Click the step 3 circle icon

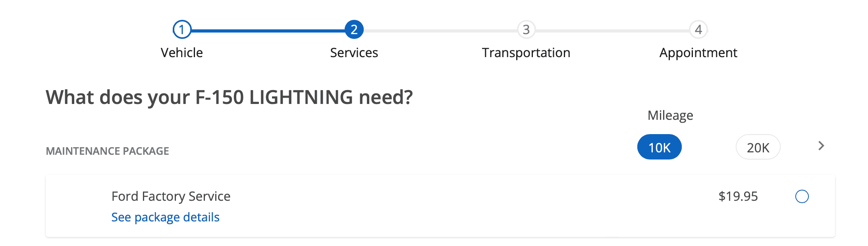[526, 30]
